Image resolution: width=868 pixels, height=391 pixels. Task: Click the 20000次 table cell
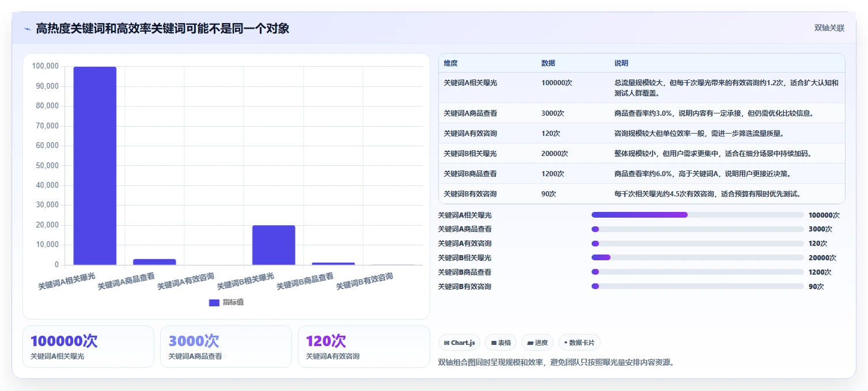pos(555,154)
